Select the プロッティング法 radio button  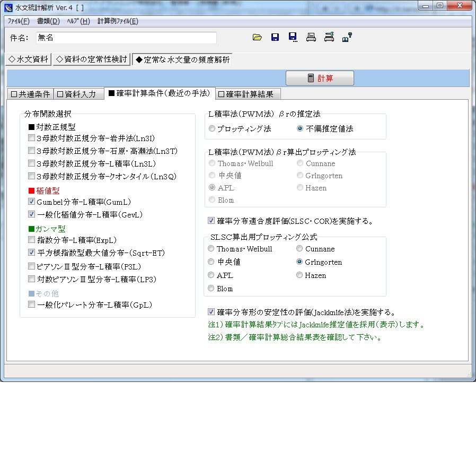point(212,128)
